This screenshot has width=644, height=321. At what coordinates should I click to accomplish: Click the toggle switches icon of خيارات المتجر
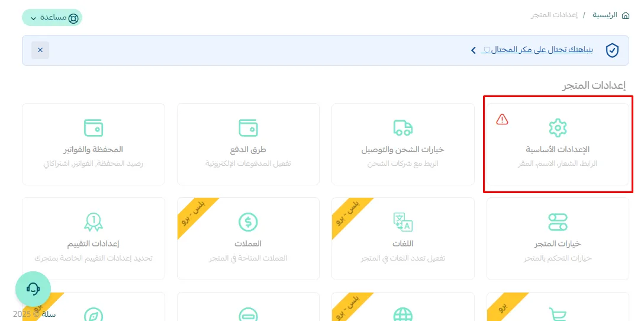pyautogui.click(x=558, y=222)
